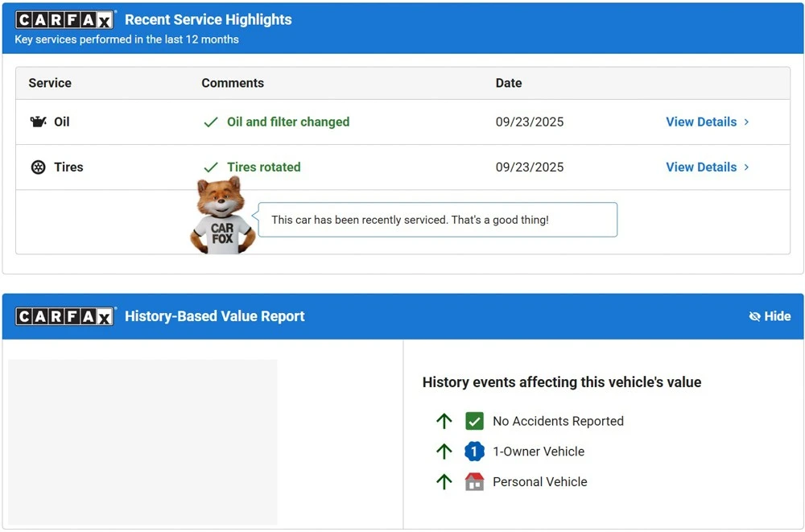Click the Oil and filter changed comment
This screenshot has width=805, height=532.
[x=288, y=122]
